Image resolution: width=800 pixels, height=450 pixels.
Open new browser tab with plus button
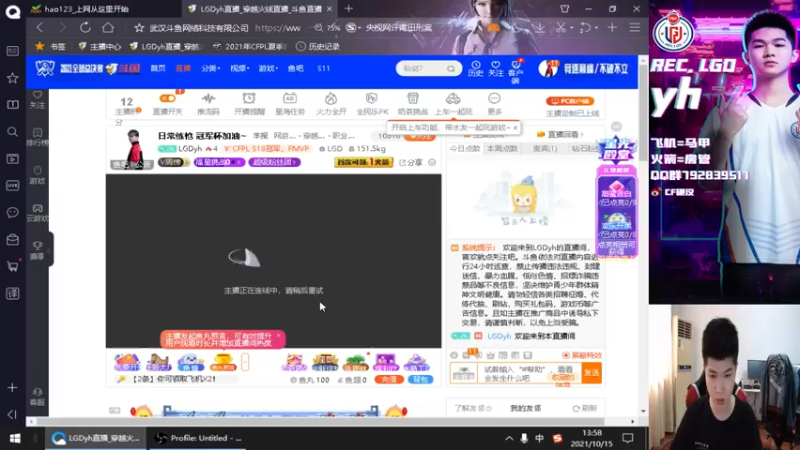point(348,9)
